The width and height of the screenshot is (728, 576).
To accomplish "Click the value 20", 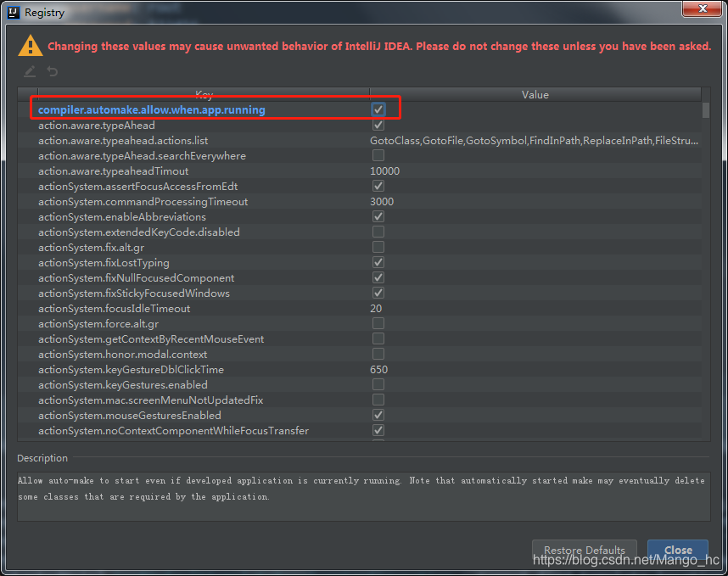I will [x=376, y=308].
